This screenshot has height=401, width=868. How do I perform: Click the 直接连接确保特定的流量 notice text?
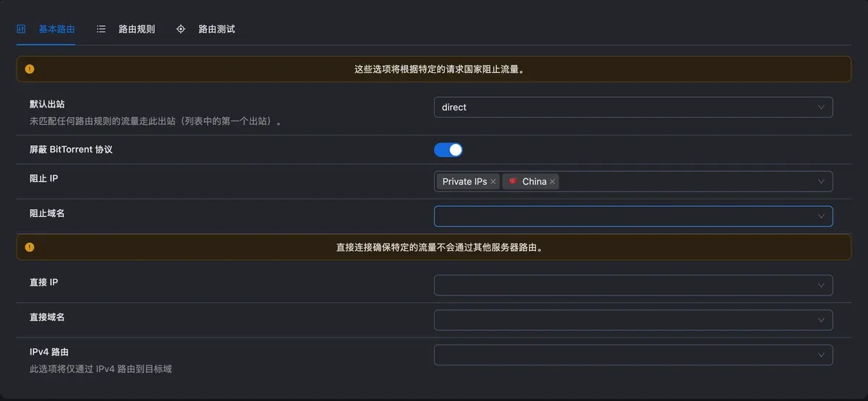pos(440,247)
